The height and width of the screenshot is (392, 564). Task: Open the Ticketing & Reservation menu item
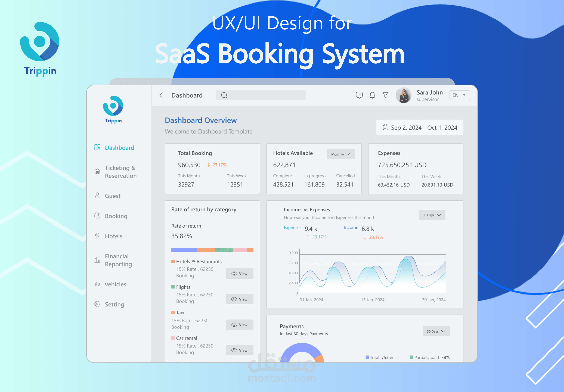(x=120, y=172)
